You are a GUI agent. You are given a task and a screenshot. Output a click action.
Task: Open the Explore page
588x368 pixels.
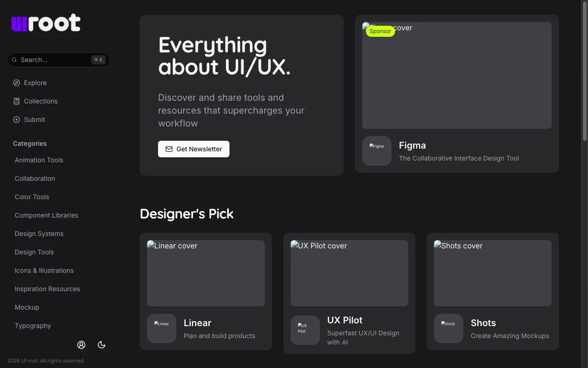[x=35, y=83]
